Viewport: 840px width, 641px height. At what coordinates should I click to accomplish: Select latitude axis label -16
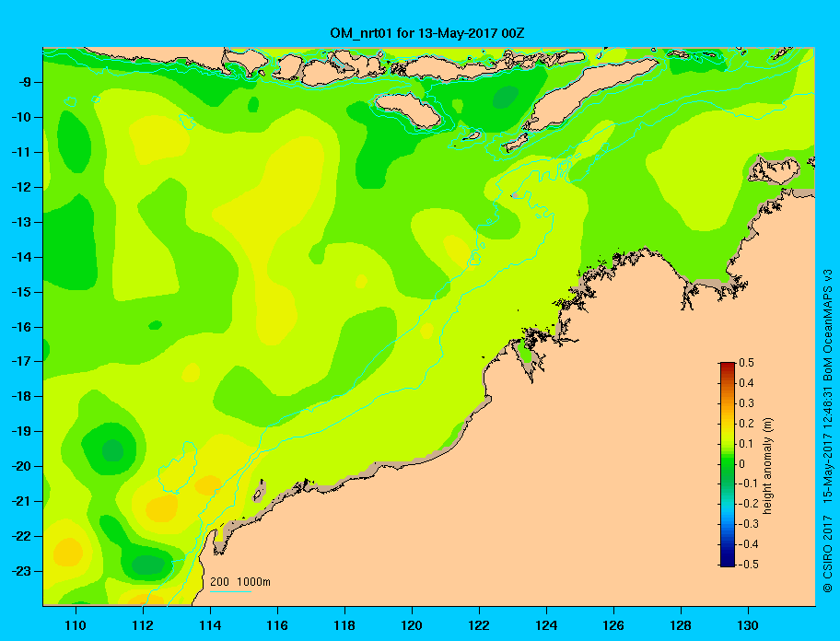point(20,327)
